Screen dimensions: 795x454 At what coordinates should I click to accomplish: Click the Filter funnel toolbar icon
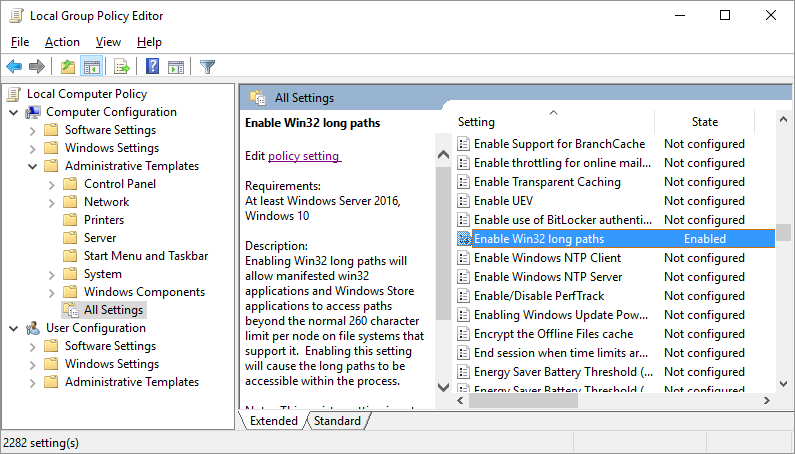(207, 67)
